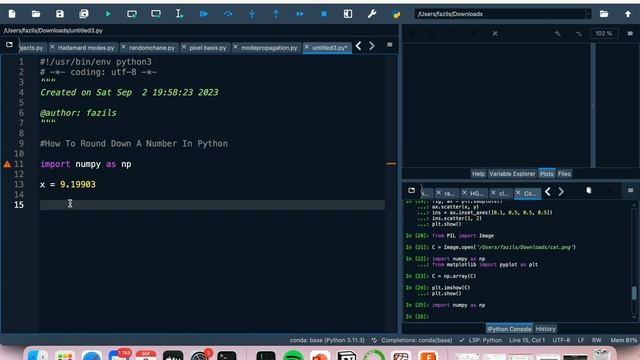Screen dimensions: 640x360
Task: Open the IPython console options menu
Action: (630, 190)
